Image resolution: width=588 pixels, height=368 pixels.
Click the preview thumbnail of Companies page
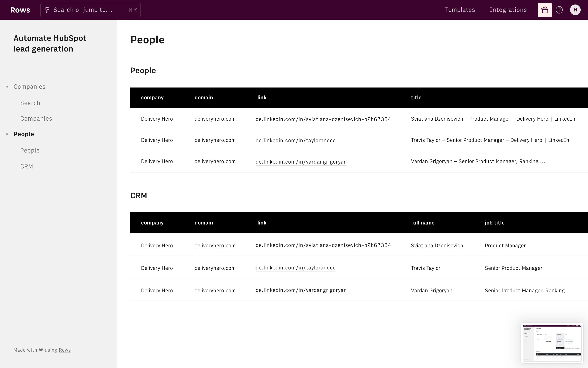(x=552, y=343)
